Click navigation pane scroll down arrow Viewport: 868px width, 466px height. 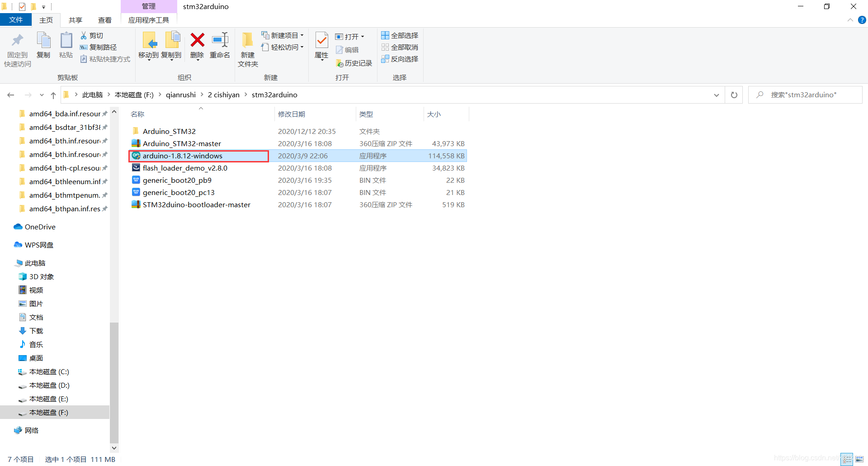point(114,448)
